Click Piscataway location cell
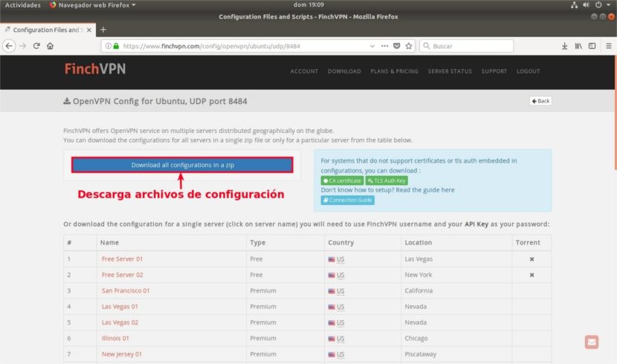The height and width of the screenshot is (364, 617). [x=420, y=354]
